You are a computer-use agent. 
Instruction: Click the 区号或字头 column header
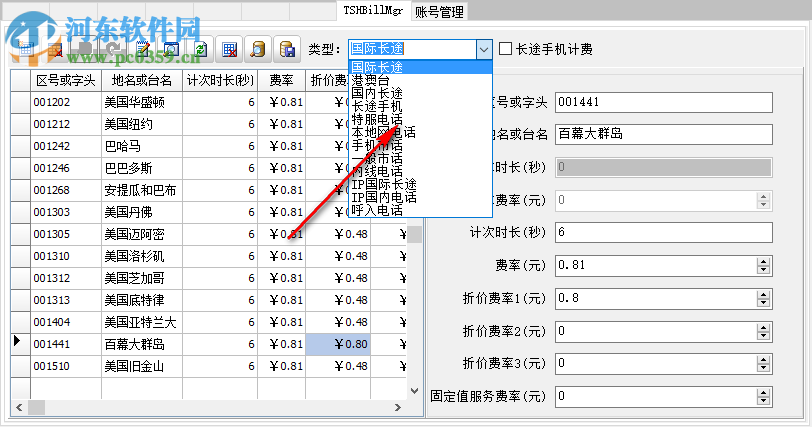66,81
